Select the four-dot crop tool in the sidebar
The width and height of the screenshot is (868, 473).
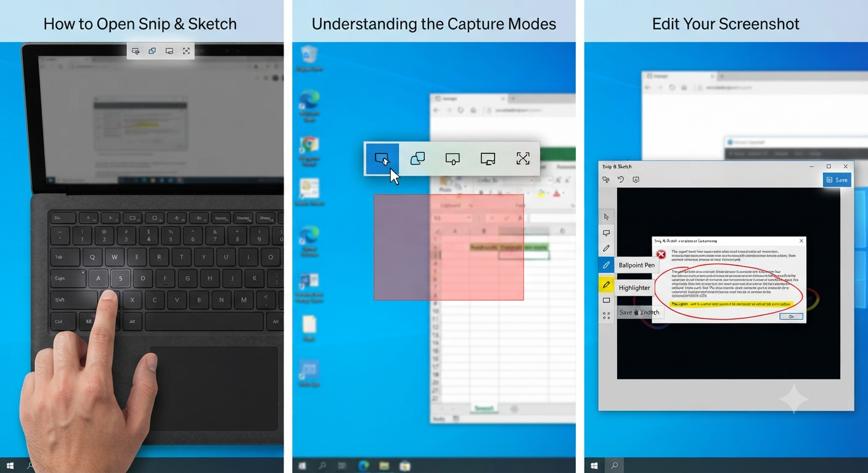coord(607,315)
